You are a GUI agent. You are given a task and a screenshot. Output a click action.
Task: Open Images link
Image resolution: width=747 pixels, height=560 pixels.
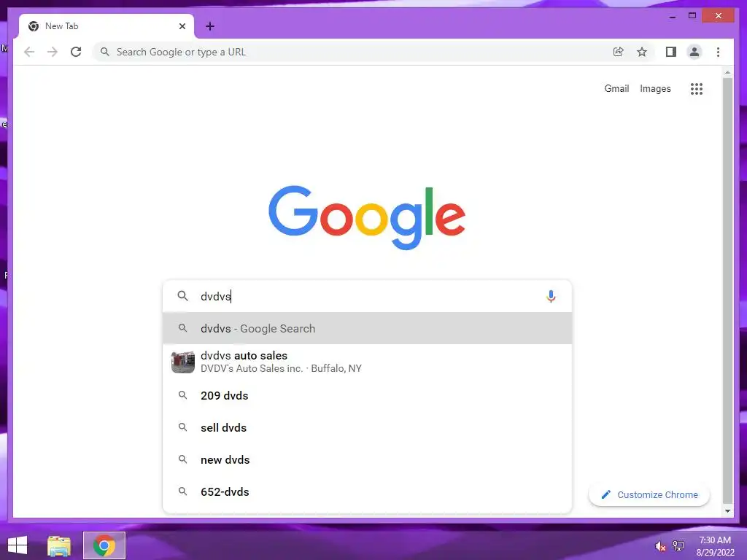pyautogui.click(x=655, y=88)
